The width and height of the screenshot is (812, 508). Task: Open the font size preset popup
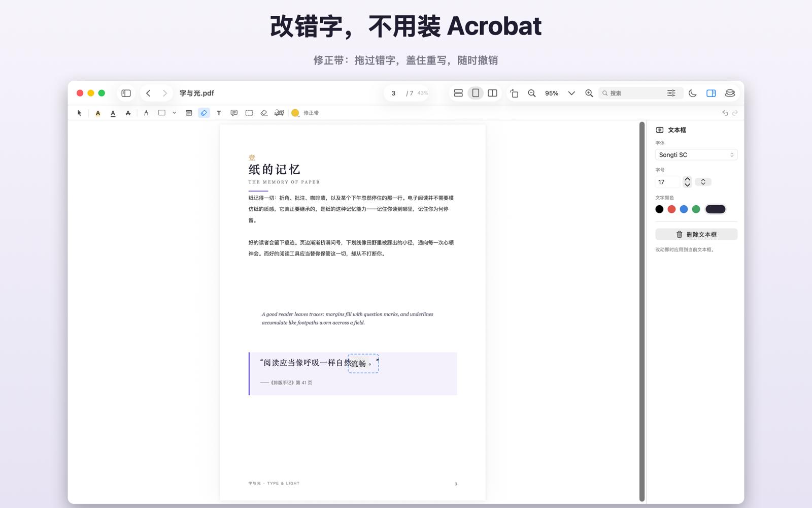[703, 182]
